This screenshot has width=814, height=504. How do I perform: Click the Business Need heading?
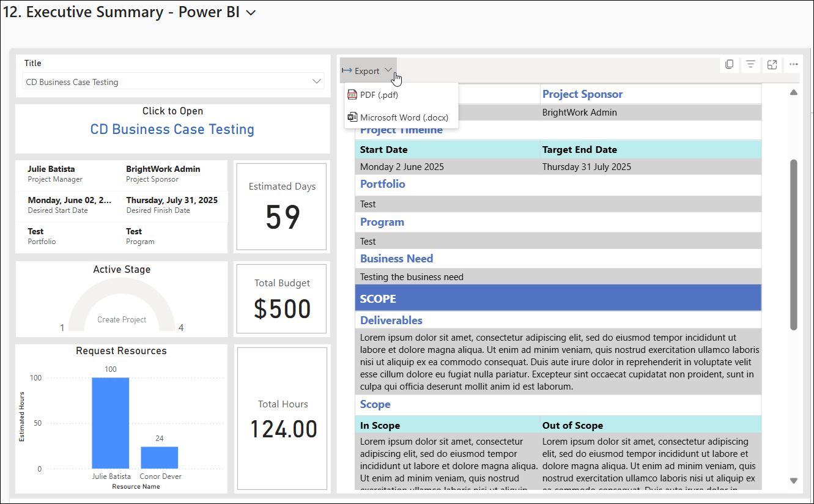(x=396, y=259)
